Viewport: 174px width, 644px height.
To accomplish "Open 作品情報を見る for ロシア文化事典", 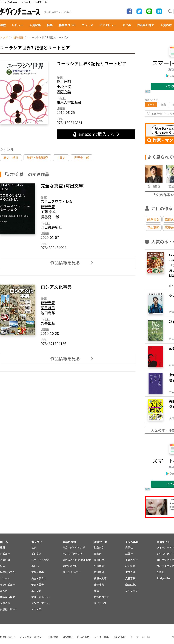I will 68,359.
